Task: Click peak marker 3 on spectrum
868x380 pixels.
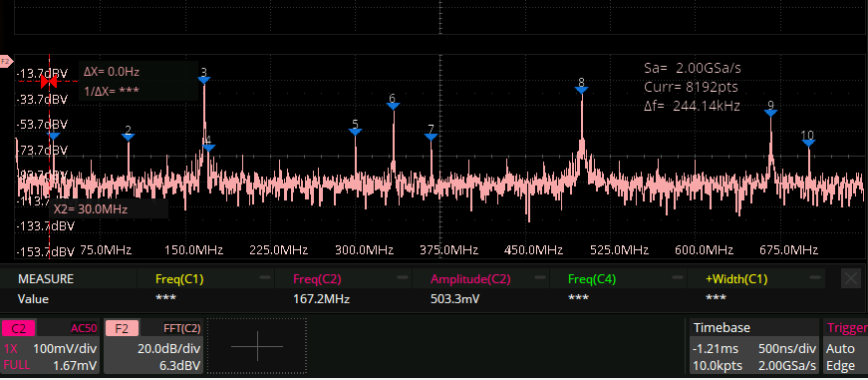Action: (x=203, y=81)
